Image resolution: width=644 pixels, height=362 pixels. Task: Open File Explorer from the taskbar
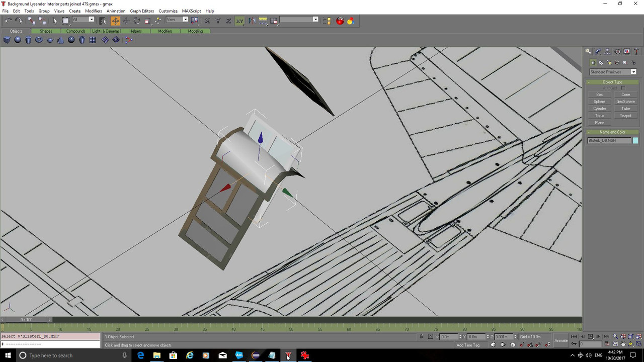(156, 355)
